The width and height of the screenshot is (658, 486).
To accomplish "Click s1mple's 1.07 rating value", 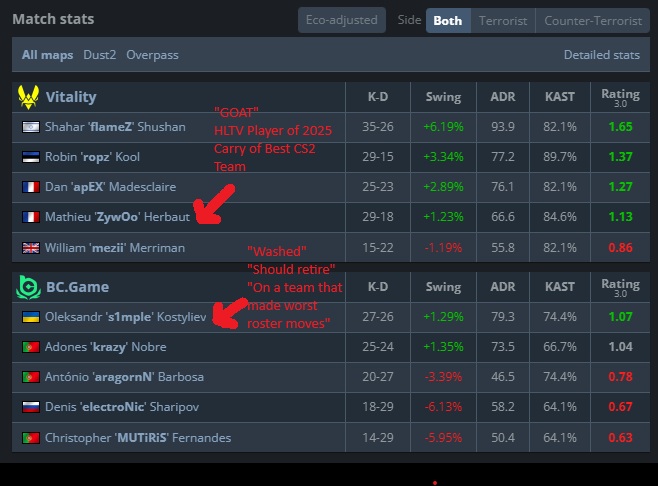I will click(620, 317).
